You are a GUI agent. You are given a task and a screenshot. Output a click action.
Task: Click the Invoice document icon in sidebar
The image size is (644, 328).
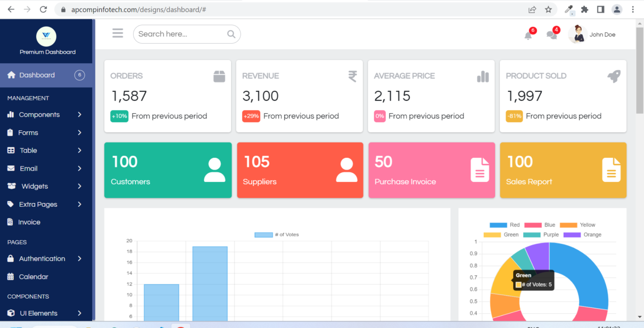10,222
